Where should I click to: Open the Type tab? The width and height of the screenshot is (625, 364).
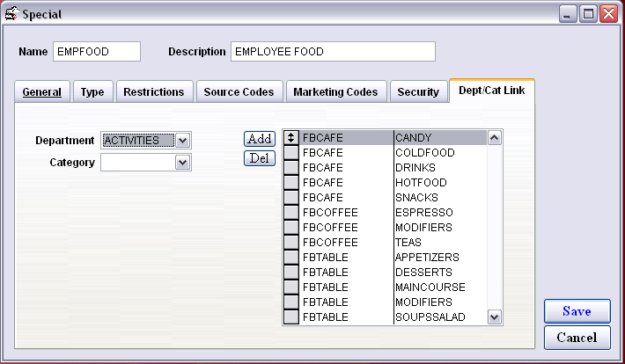point(92,92)
